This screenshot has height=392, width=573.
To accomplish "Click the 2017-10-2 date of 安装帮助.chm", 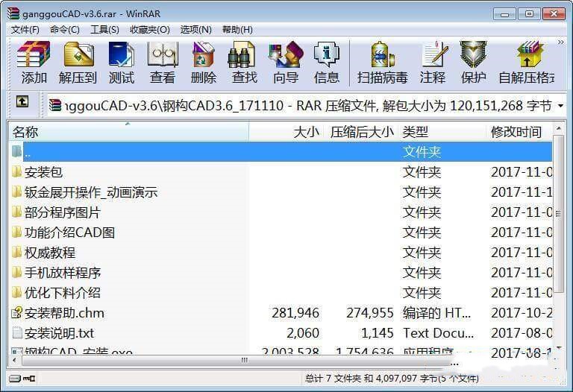I will (x=522, y=313).
